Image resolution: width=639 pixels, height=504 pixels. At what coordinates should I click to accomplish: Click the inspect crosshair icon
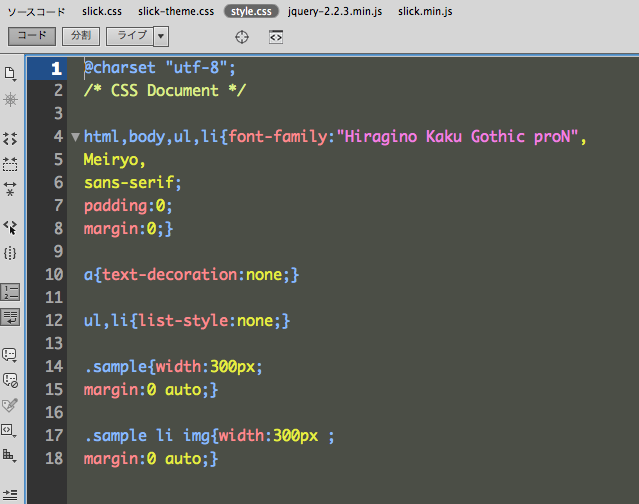coord(242,37)
